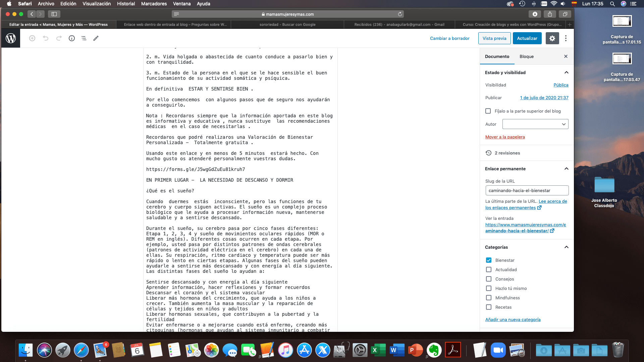Open Wi-Fi status menu
This screenshot has width=644, height=362.
554,4
